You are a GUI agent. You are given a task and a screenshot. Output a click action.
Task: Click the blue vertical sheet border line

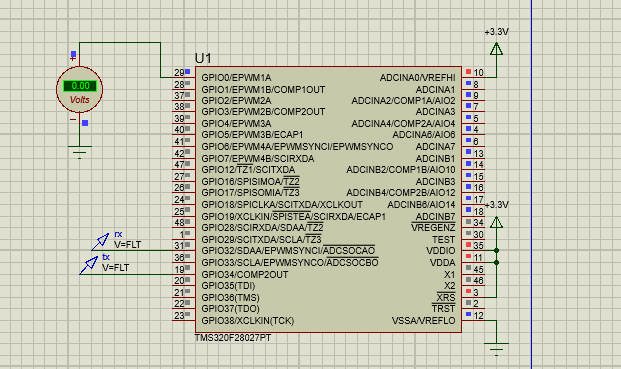(531, 184)
